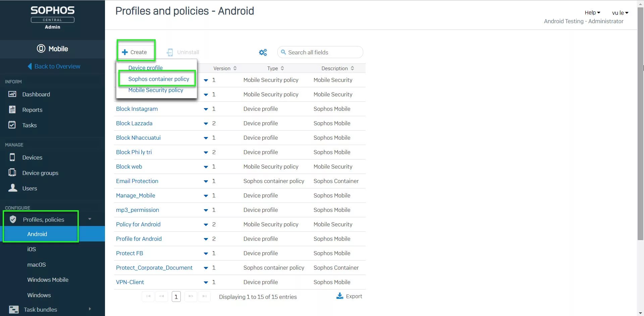
Task: Expand the Task bundles submenu arrow
Action: point(90,309)
